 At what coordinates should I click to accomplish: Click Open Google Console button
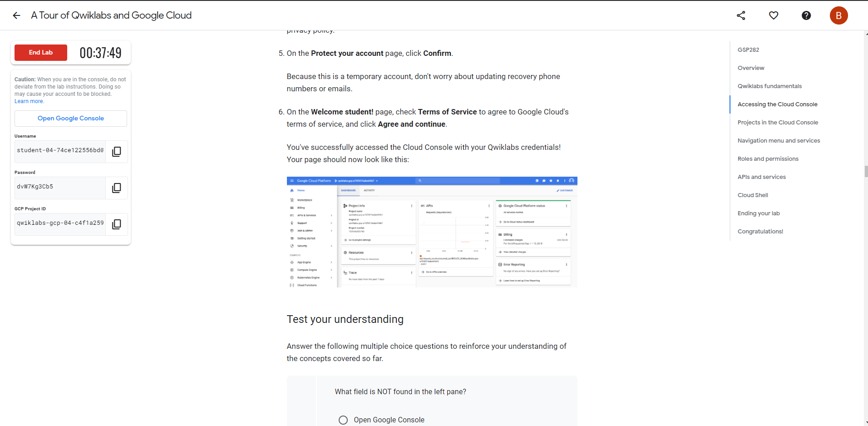pos(71,119)
